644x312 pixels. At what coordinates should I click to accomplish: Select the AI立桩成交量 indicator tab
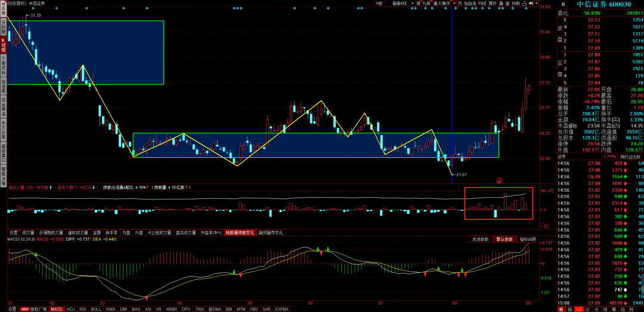coord(159,232)
